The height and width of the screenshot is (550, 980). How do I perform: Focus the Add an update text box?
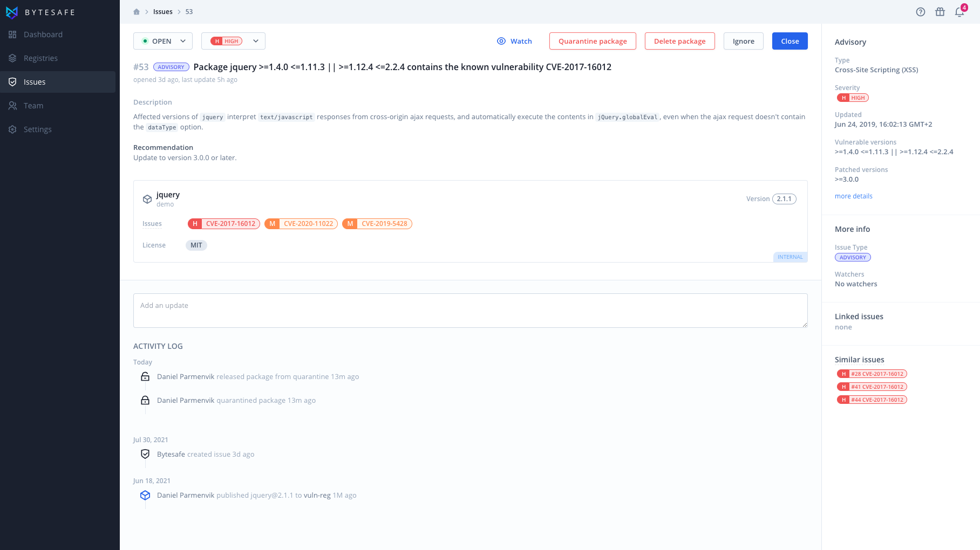click(x=471, y=311)
